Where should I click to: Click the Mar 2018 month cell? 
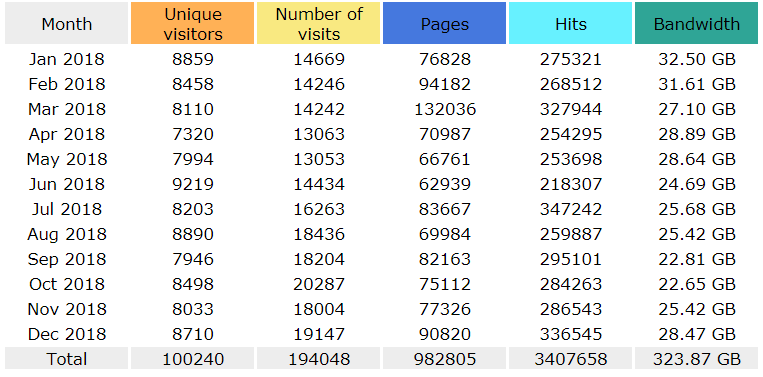click(67, 109)
